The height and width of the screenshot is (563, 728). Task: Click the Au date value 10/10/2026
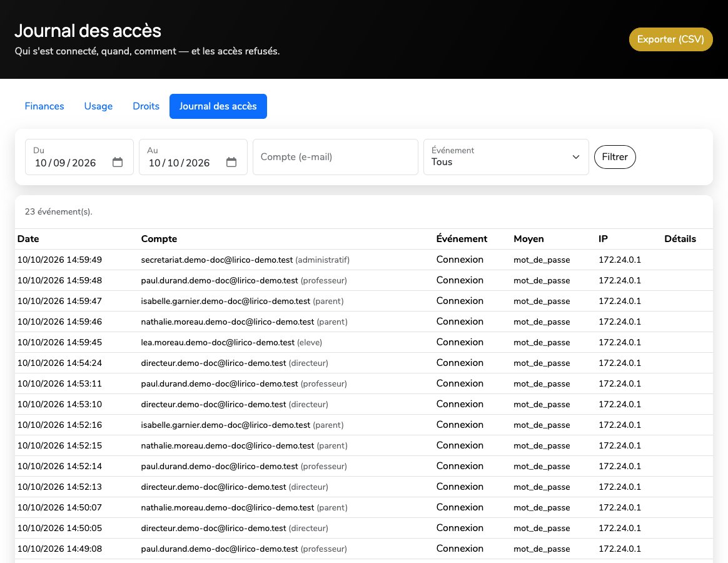(x=179, y=163)
